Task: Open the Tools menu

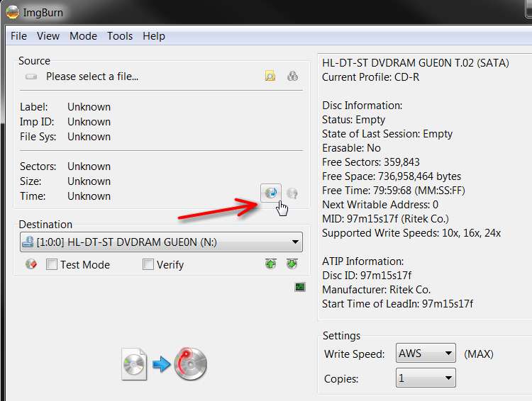Action: coord(120,36)
